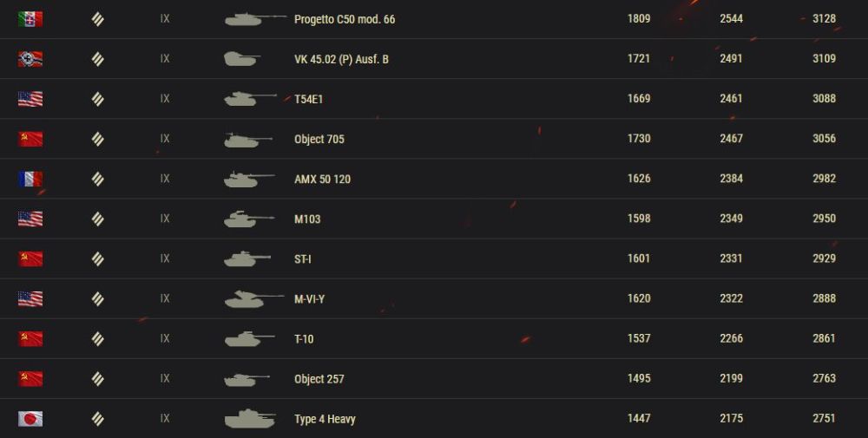The height and width of the screenshot is (438, 868).
Task: Open the AMX 50 120 tank entry
Action: 322,180
